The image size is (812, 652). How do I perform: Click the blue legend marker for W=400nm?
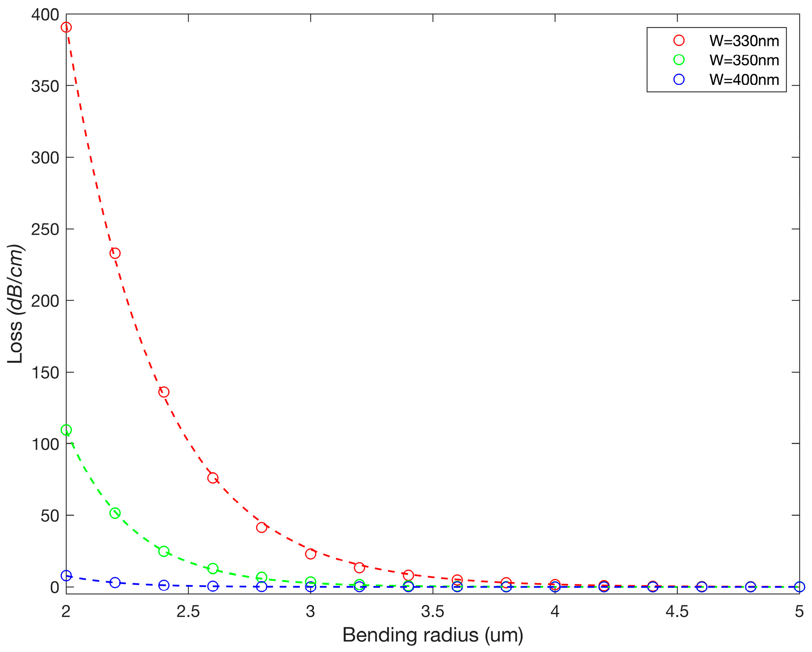click(x=679, y=79)
